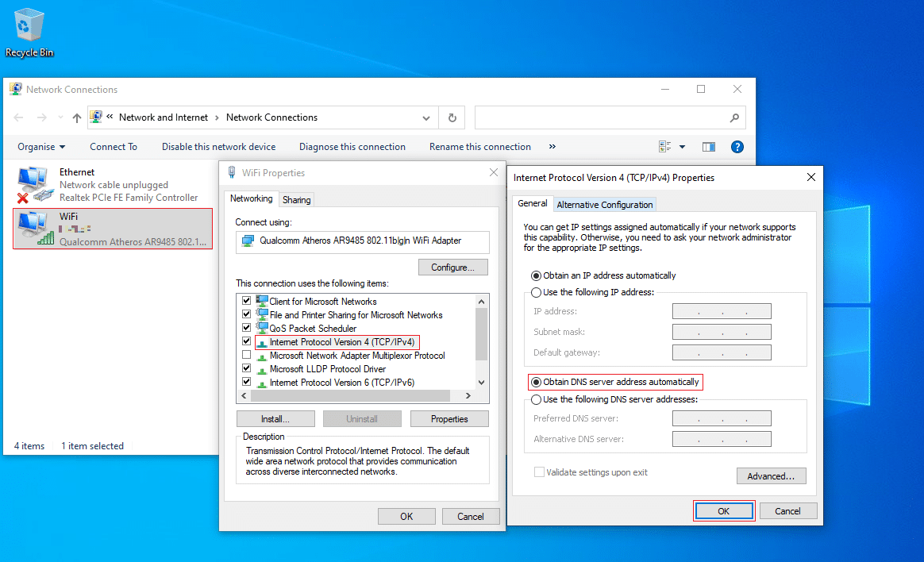Click the Up arrow navigation button
Screen dimensions: 924x562
pos(77,117)
